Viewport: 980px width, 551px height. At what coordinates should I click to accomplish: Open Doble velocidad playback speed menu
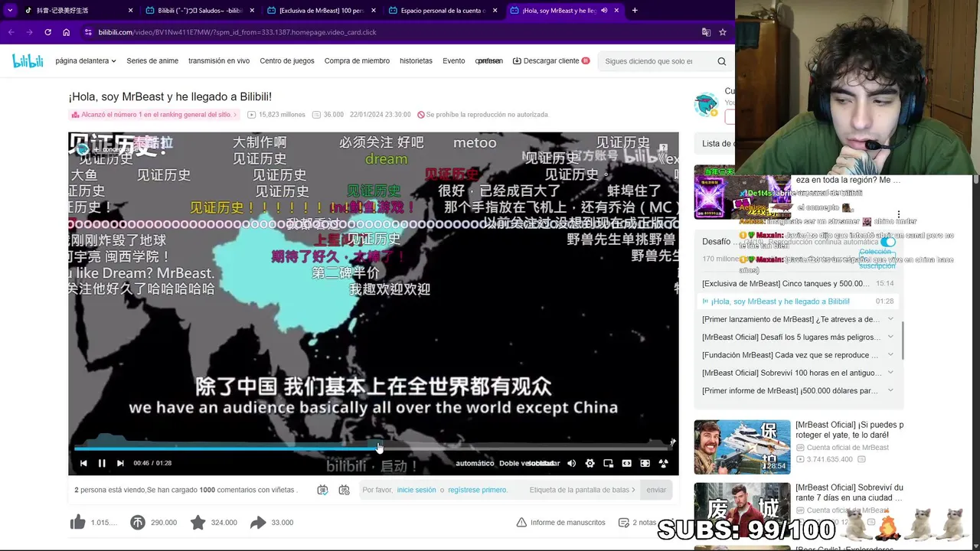528,463
